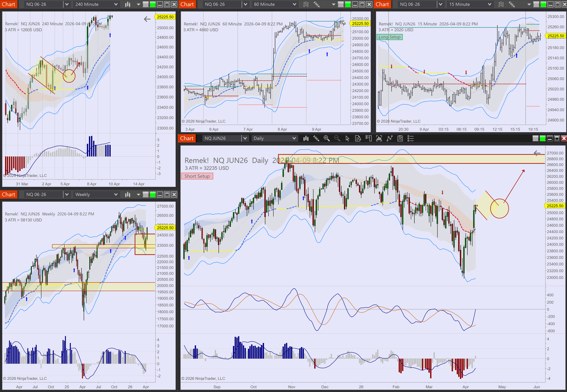
Task: Click the zoom out magnifier on Daily chart
Action: pyautogui.click(x=337, y=138)
